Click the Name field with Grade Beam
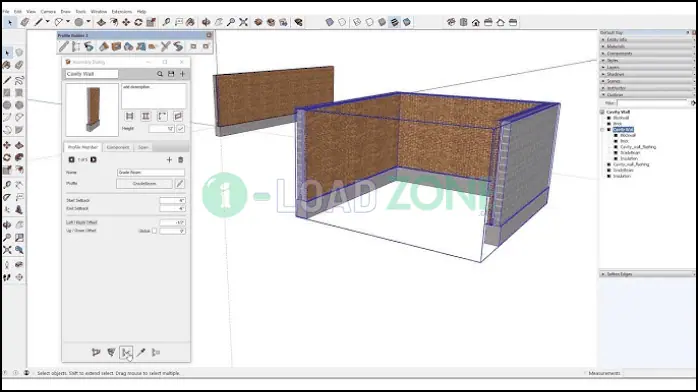This screenshot has width=698, height=392. 151,172
